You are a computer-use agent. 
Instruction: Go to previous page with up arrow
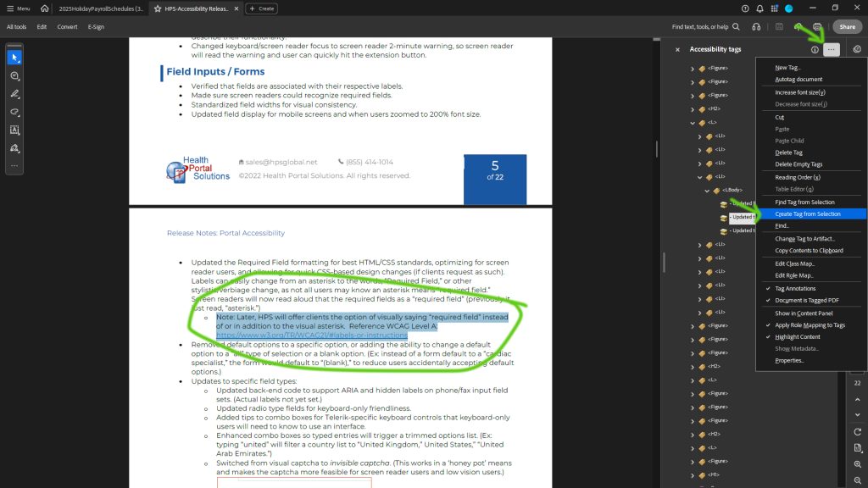pos(858,400)
